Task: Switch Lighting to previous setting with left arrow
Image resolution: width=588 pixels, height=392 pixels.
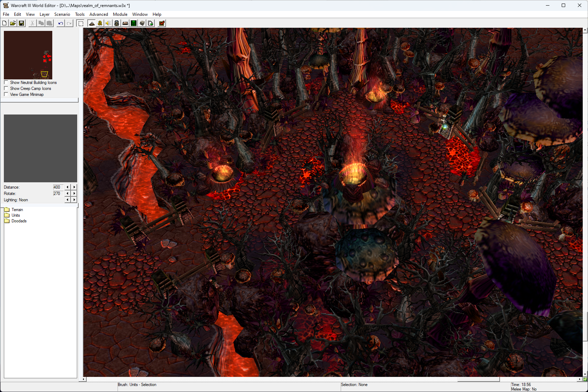Action: click(x=67, y=200)
